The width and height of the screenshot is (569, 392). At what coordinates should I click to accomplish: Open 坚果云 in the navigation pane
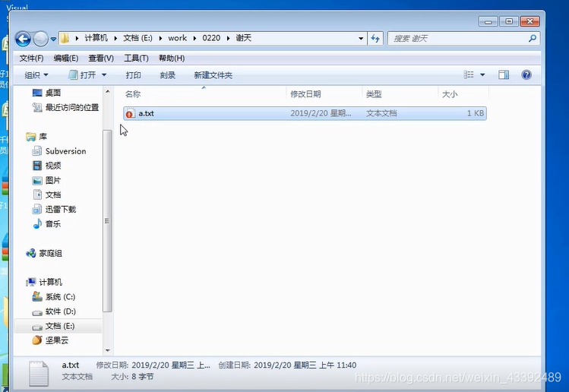(50, 340)
